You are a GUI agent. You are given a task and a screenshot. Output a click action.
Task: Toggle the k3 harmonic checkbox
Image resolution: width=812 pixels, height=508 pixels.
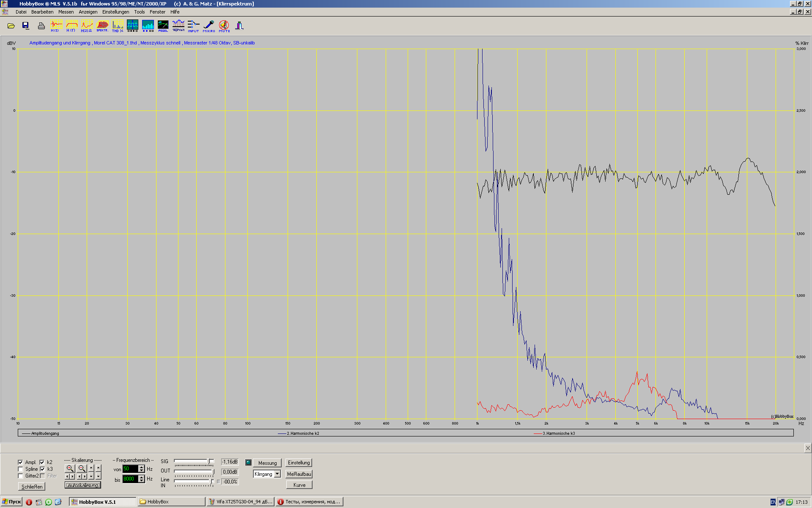42,469
